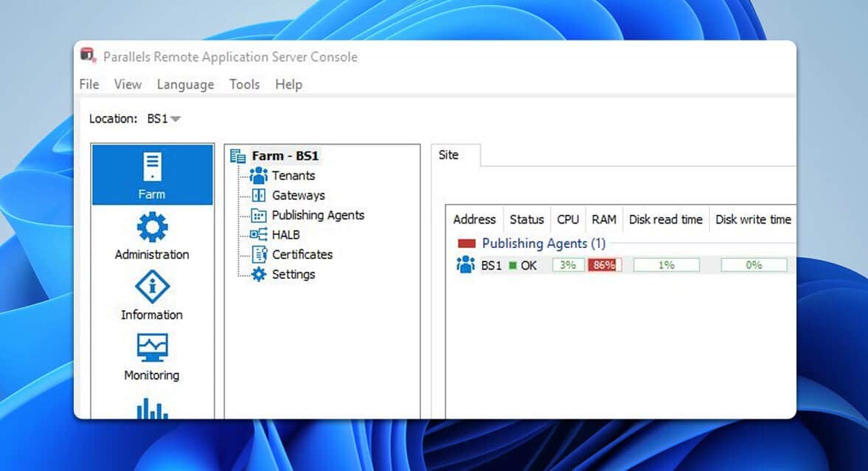Select HALB in the farm tree
Viewport: 868px width, 471px height.
tap(286, 235)
